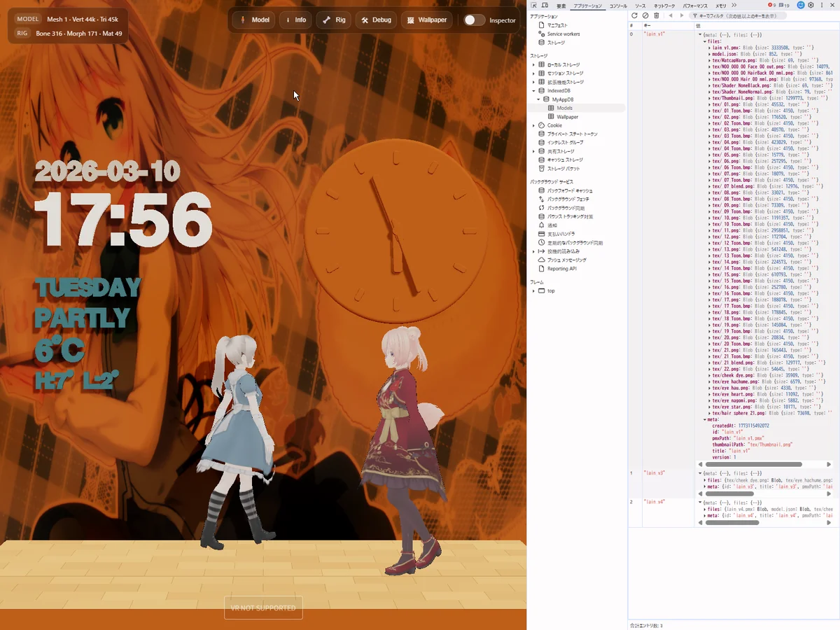The width and height of the screenshot is (840, 630).
Task: Open DevTools three-dot customize menu
Action: pos(822,6)
